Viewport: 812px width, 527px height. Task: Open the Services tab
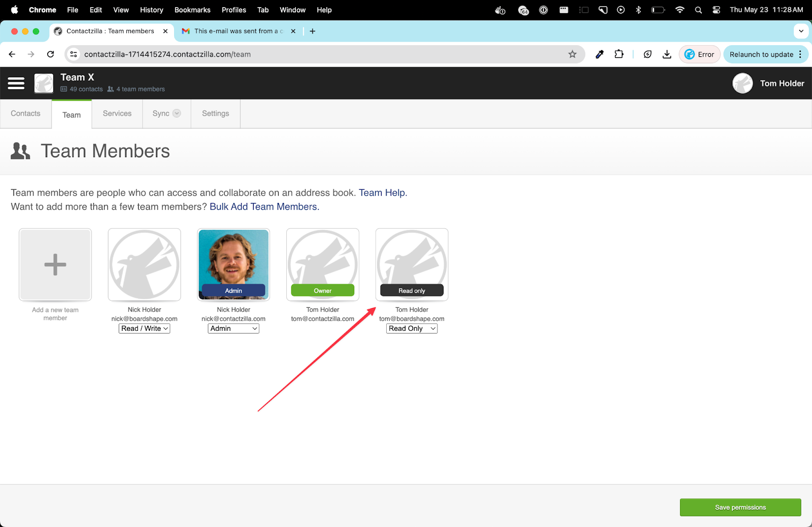point(117,114)
